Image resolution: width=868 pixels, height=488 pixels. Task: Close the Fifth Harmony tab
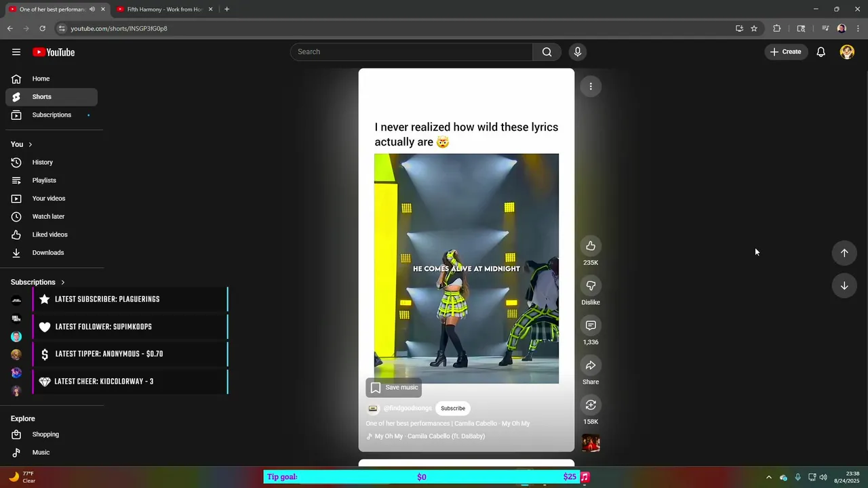click(210, 9)
